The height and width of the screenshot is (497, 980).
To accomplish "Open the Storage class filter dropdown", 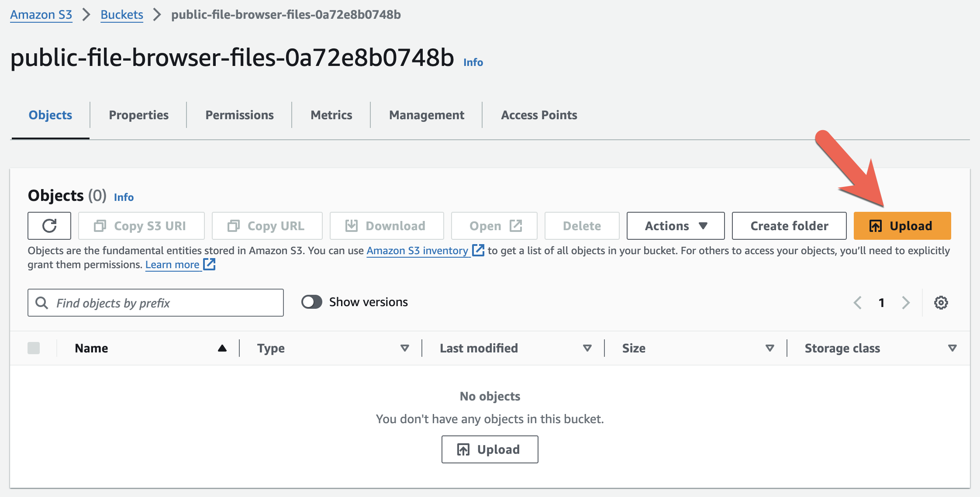I will pos(952,348).
